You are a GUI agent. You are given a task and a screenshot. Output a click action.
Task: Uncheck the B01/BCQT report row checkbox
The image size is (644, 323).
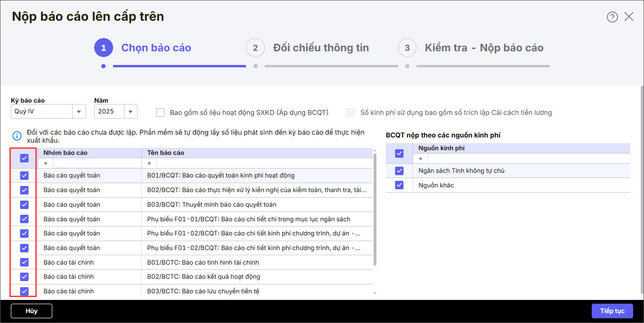coord(24,176)
